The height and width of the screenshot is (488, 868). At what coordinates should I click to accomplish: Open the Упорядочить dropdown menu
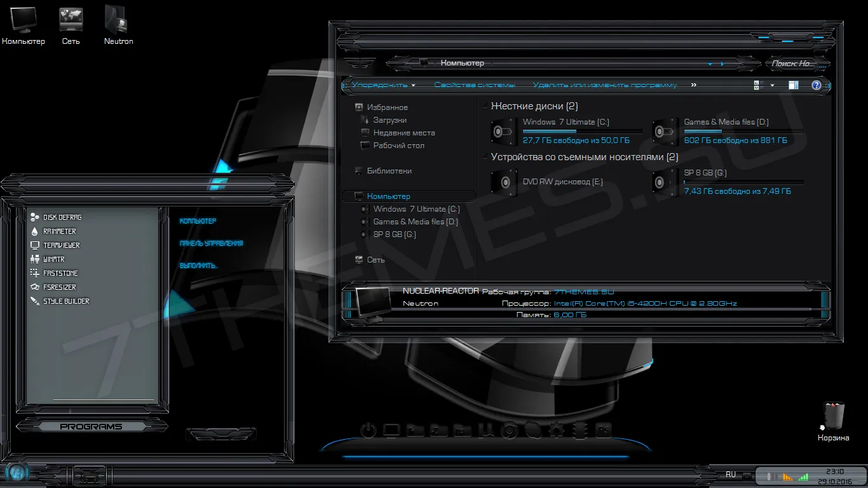(383, 85)
